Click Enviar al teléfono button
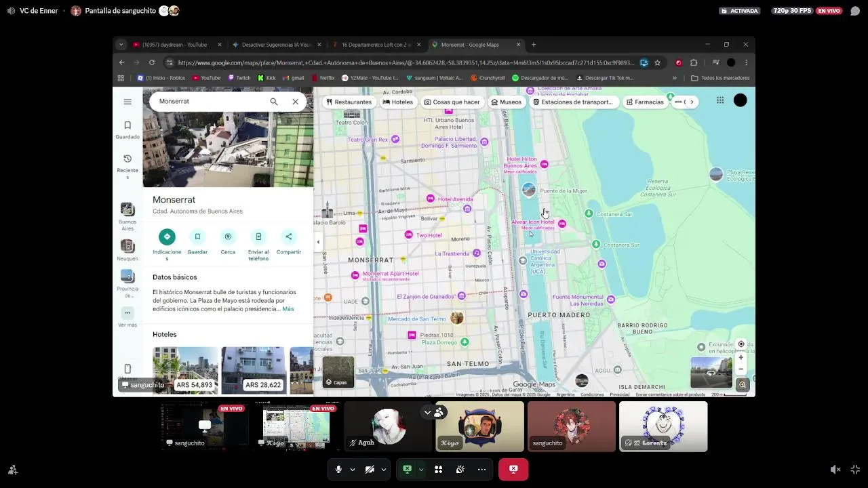This screenshot has height=488, width=868. (x=258, y=245)
